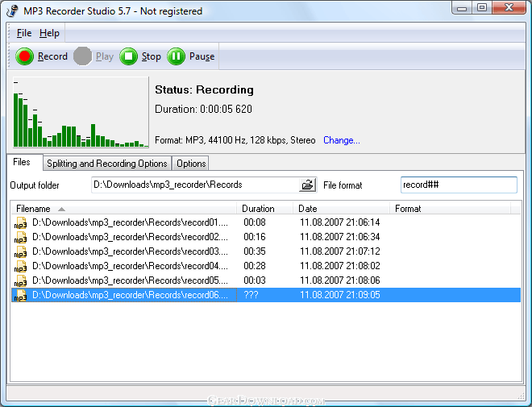Screen dimensions: 532x407
Task: Click the red Record button icon
Action: pos(24,56)
